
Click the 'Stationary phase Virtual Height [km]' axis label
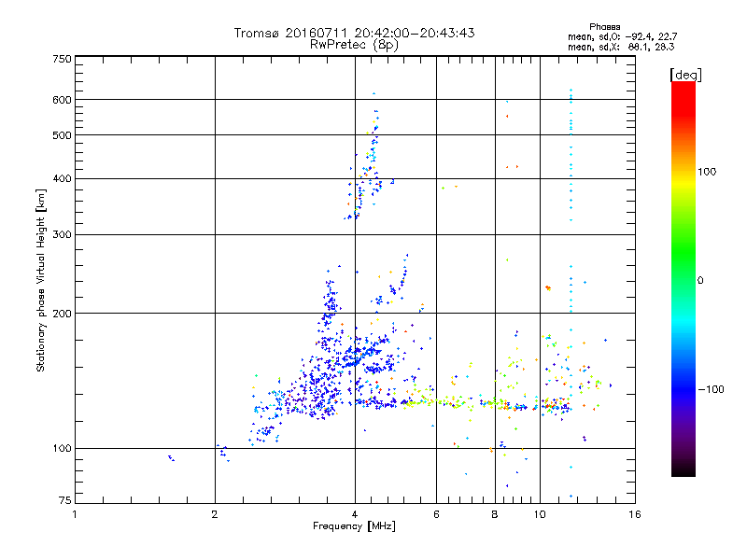(41, 280)
